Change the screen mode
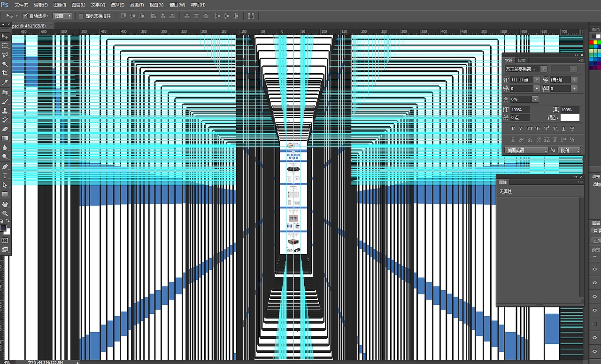 click(x=5, y=250)
